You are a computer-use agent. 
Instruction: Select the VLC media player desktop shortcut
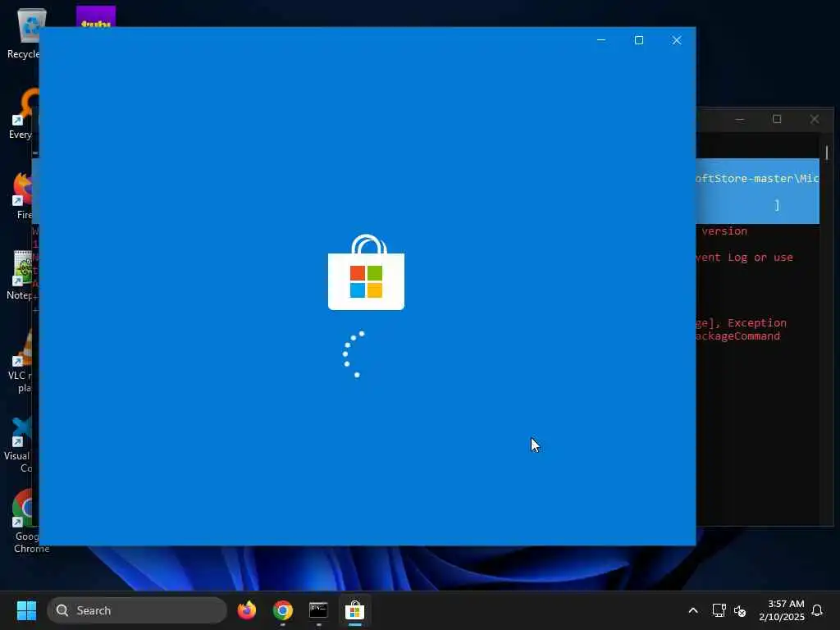click(21, 362)
